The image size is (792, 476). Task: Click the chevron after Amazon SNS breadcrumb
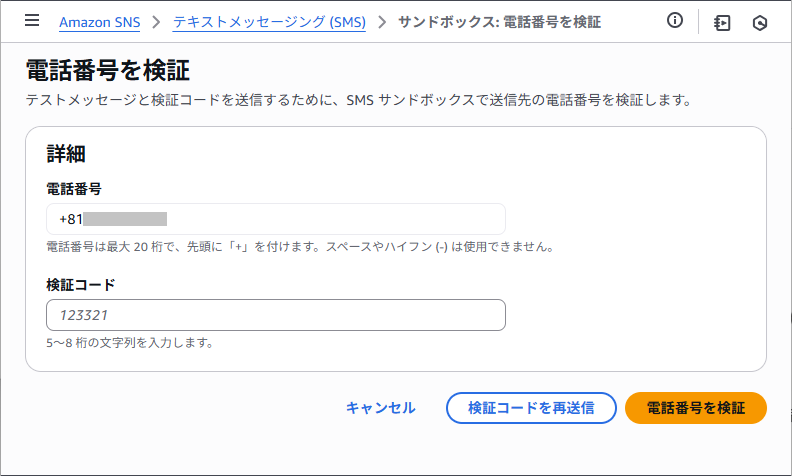click(x=157, y=22)
